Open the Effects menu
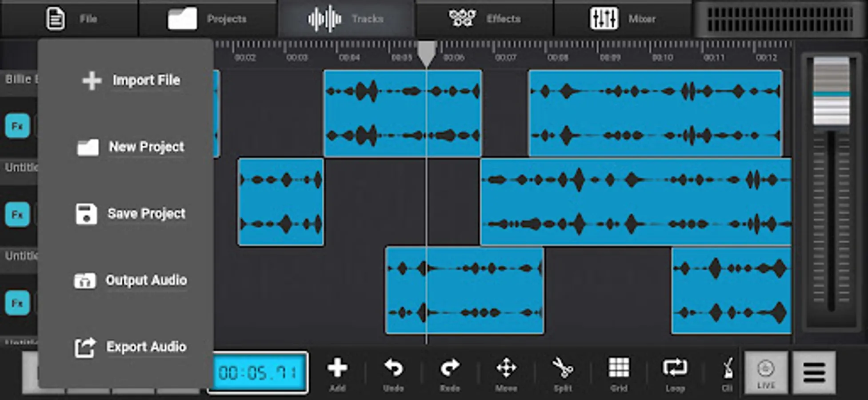Image resolution: width=868 pixels, height=400 pixels. pos(484,19)
